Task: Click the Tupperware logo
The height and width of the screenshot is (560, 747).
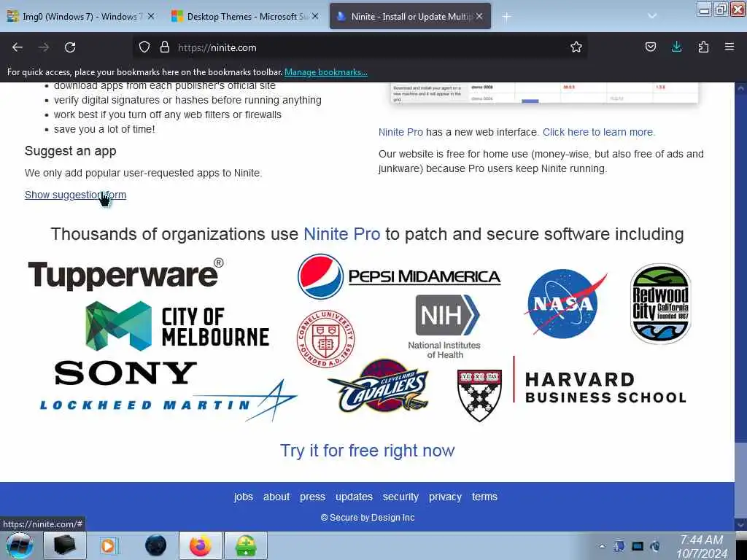Action: [x=125, y=275]
